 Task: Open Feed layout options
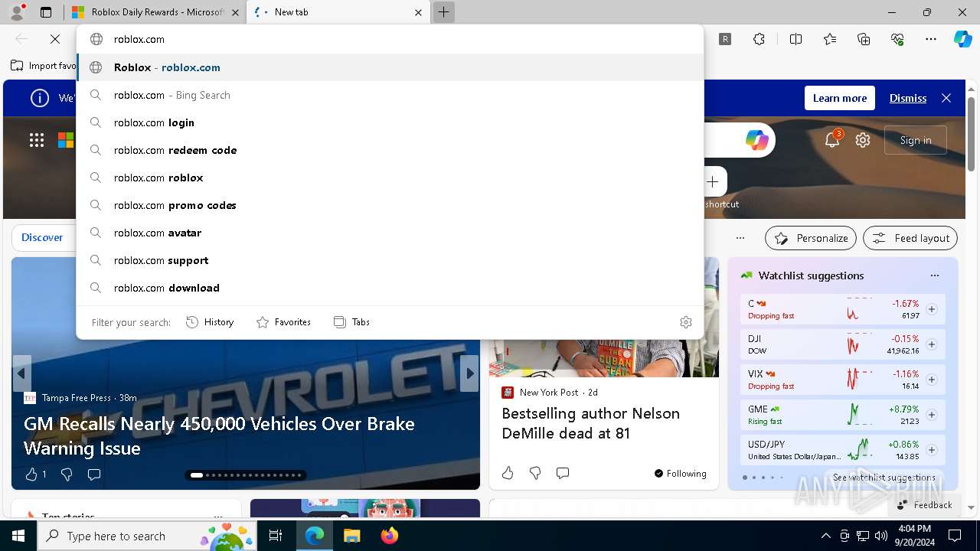(910, 238)
